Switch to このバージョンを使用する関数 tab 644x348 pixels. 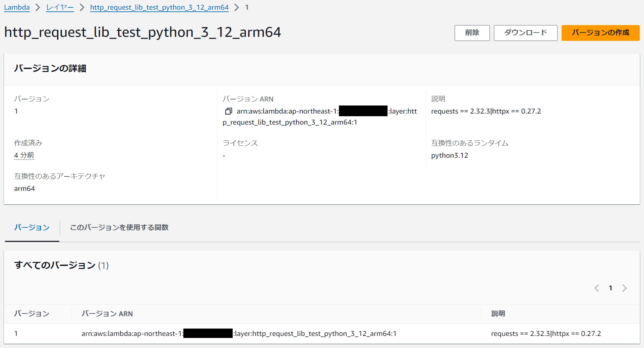[x=119, y=227]
